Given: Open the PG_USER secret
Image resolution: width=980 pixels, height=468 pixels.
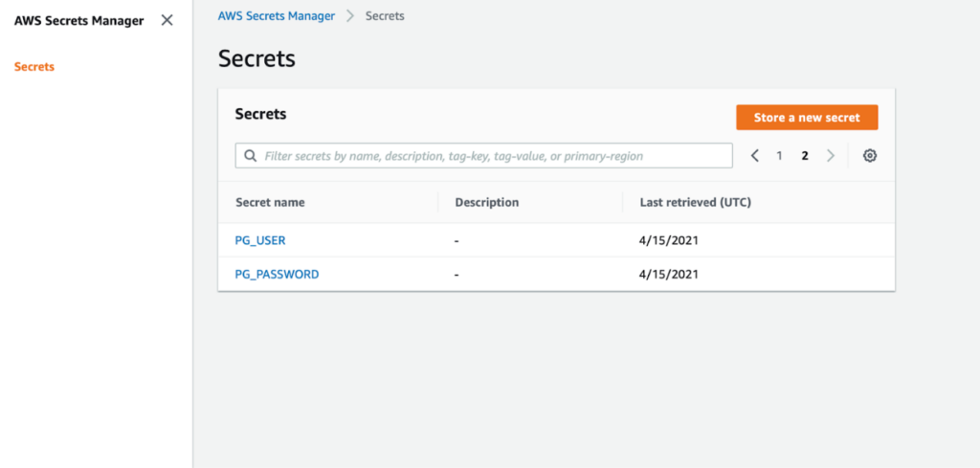Looking at the screenshot, I should (x=260, y=240).
